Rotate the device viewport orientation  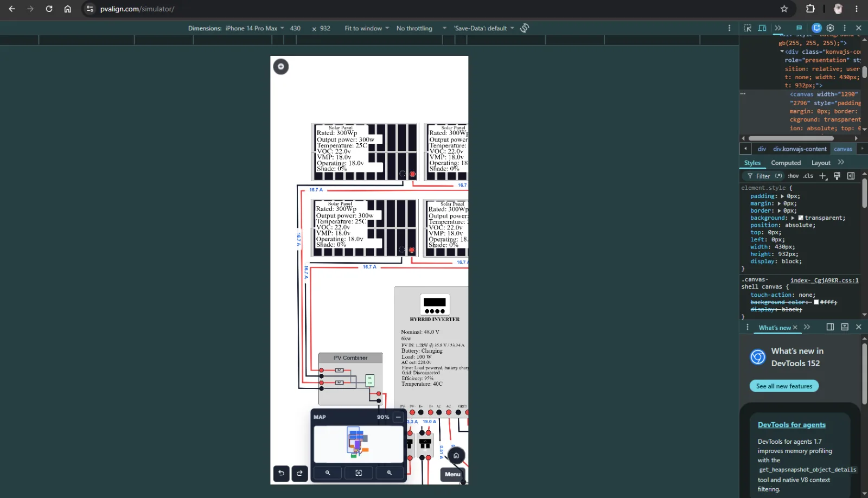[x=525, y=28]
